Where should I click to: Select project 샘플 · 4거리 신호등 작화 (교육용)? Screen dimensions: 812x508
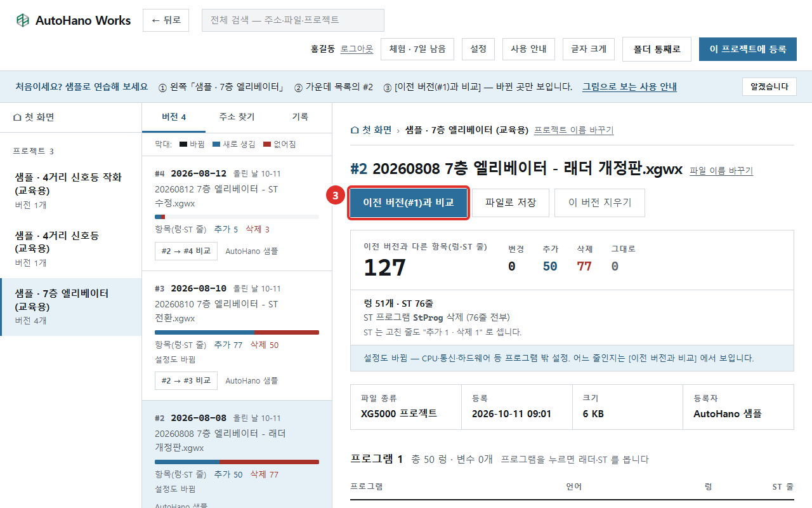tap(70, 190)
